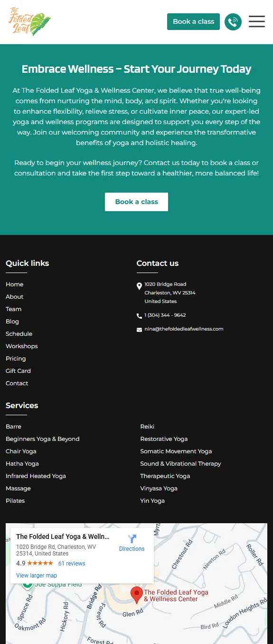The image size is (273, 644).
Task: Open View larger map link
Action: tap(37, 576)
